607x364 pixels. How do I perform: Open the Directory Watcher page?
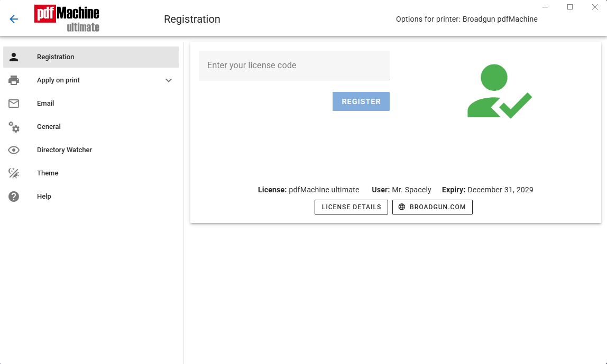tap(91, 150)
